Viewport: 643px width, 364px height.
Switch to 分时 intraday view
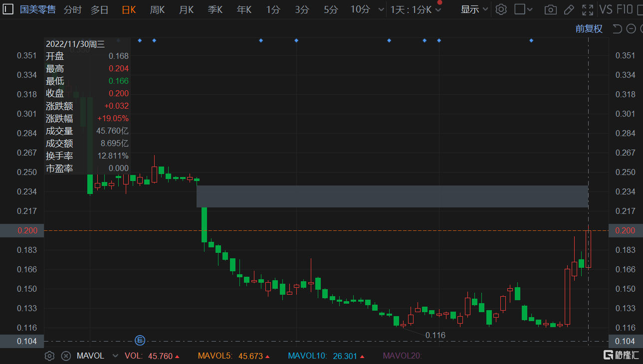click(73, 9)
